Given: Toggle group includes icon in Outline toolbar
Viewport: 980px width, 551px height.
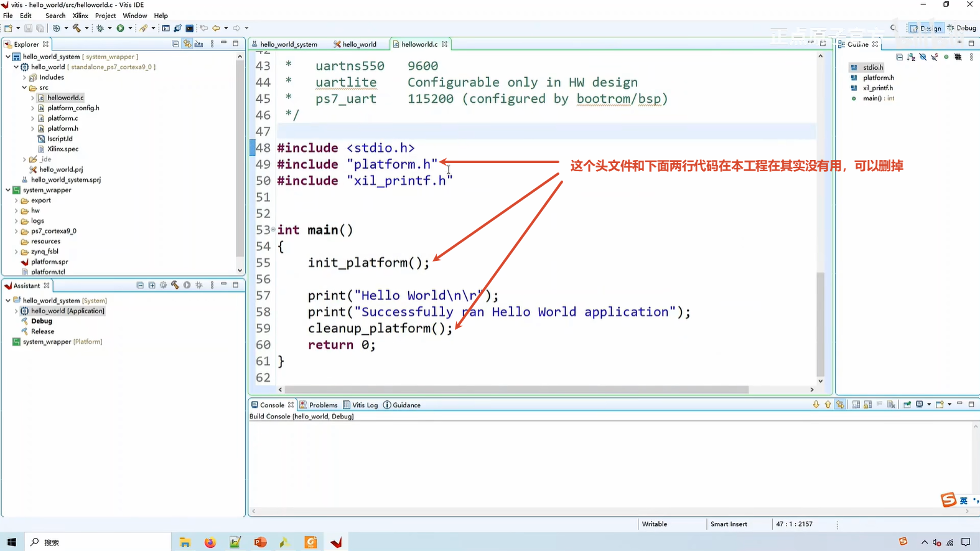Looking at the screenshot, I should [x=958, y=57].
